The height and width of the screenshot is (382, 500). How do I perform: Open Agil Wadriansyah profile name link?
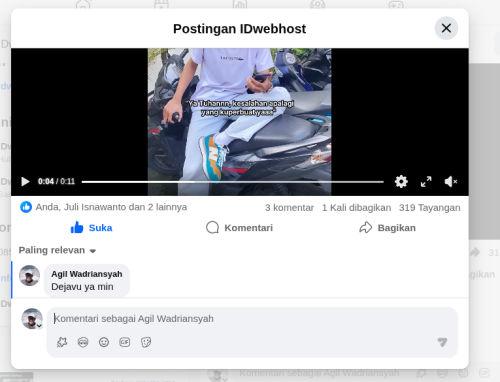pyautogui.click(x=87, y=274)
